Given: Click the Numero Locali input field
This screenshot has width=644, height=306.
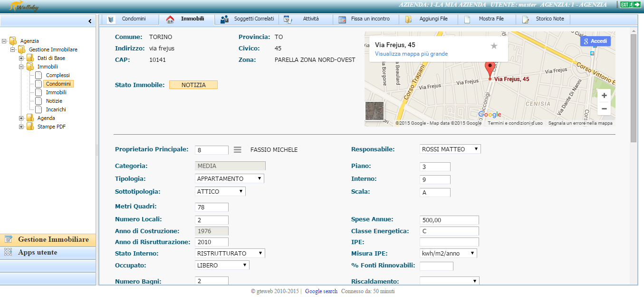Looking at the screenshot, I should tap(212, 220).
